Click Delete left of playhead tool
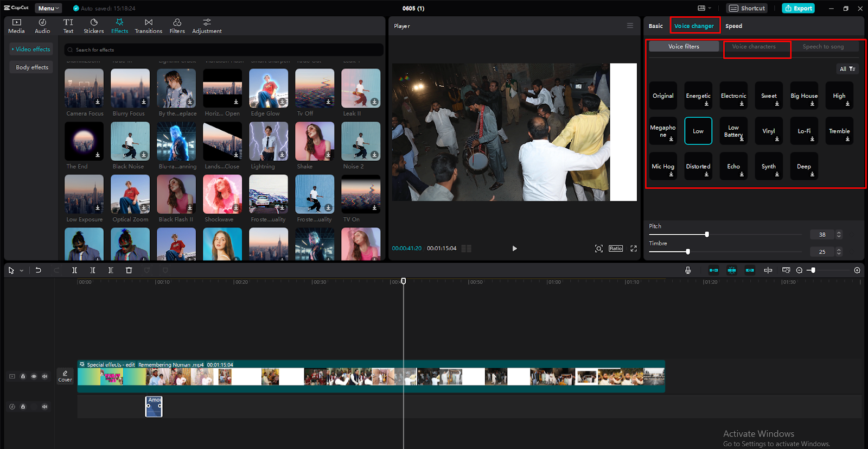Image resolution: width=868 pixels, height=449 pixels. pyautogui.click(x=93, y=270)
